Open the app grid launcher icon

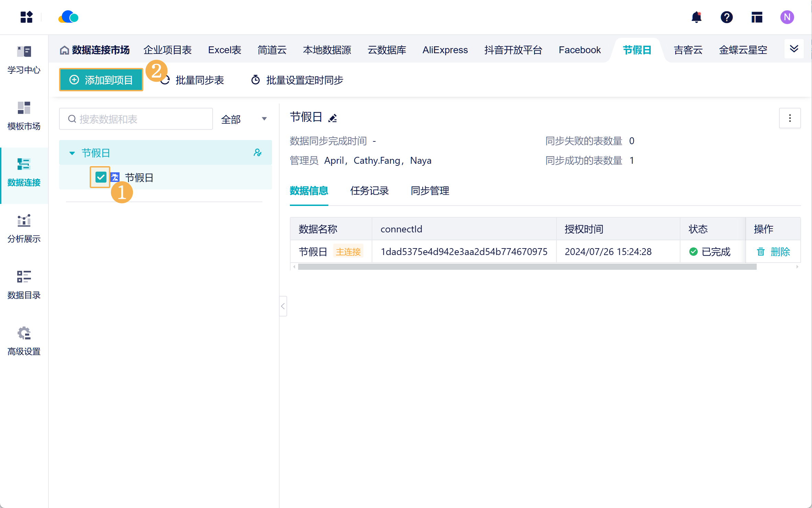point(26,17)
